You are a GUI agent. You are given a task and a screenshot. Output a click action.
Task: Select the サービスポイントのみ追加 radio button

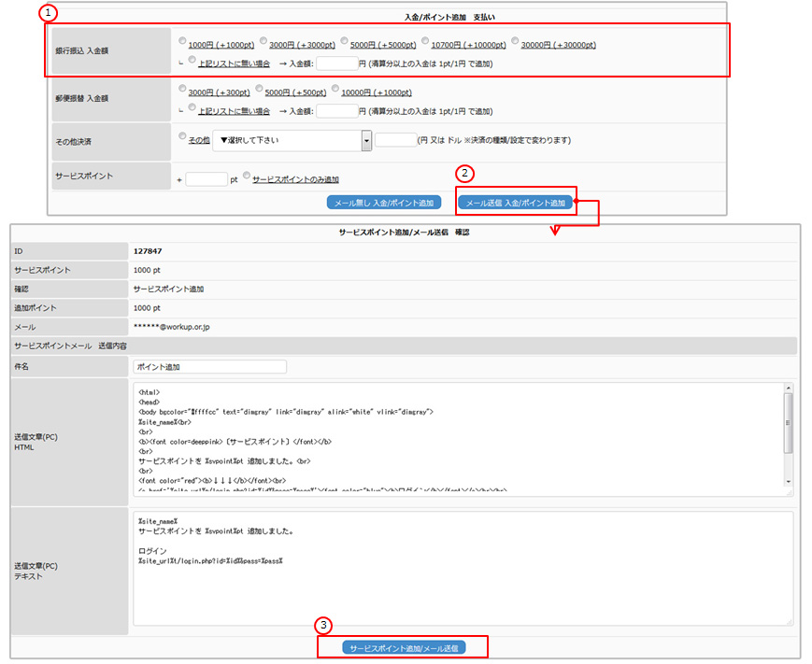point(247,176)
